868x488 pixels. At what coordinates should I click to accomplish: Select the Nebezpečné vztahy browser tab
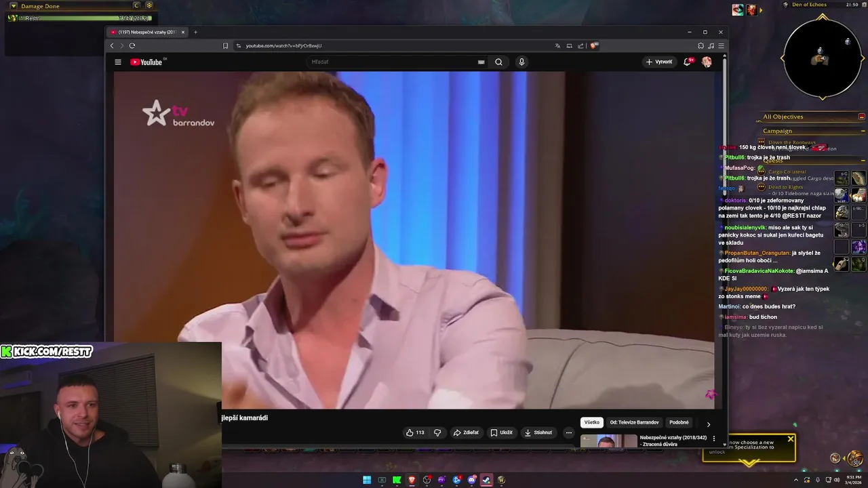coord(148,32)
